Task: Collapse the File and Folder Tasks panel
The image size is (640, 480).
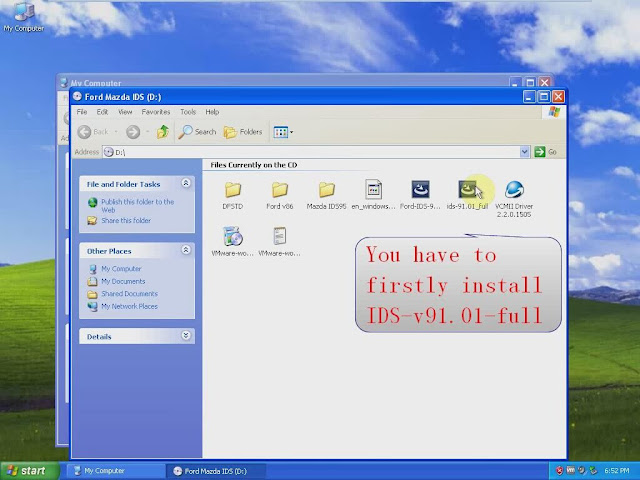Action: tap(186, 183)
